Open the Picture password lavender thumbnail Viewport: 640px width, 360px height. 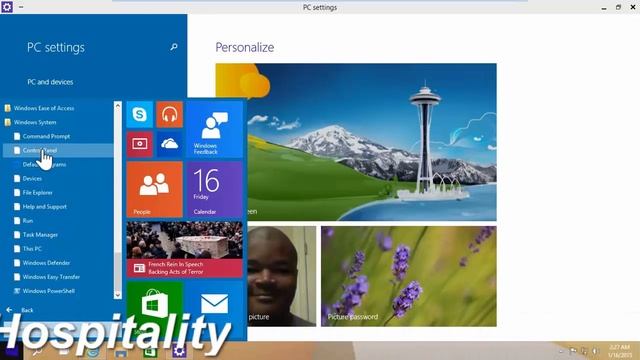pos(409,276)
